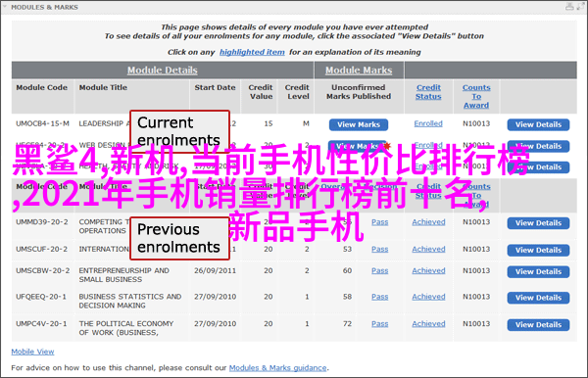Open Achieved link for UMSCBW-20-2
This screenshot has height=378, width=588.
pos(428,270)
